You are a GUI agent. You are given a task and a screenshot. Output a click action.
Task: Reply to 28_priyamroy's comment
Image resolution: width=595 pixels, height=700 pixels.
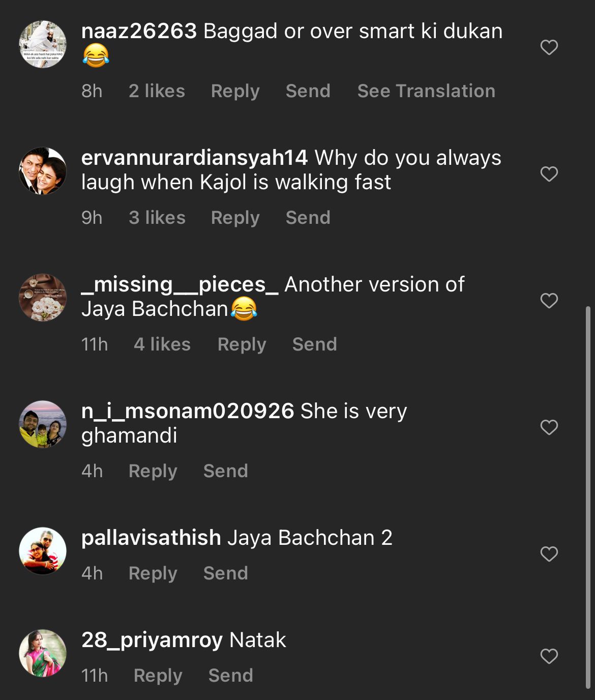(158, 676)
